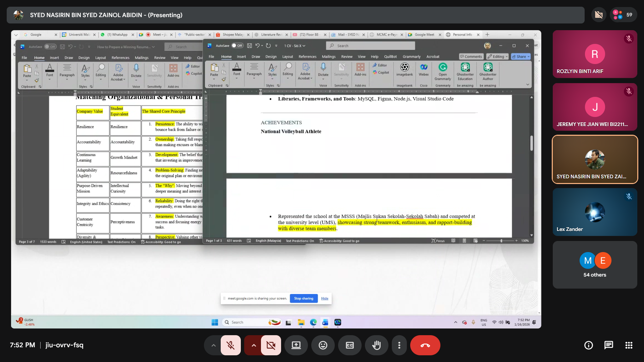
Task: Switch CV document to Read Mode view
Action: click(x=453, y=241)
